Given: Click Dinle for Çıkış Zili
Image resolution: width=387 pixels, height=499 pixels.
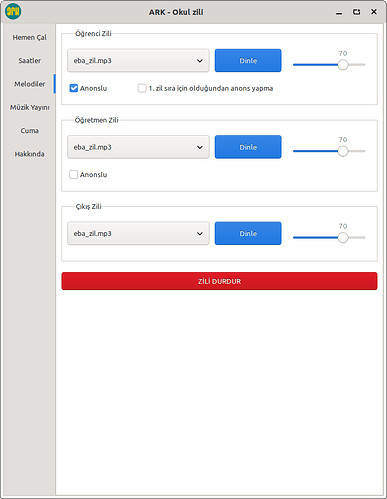Looking at the screenshot, I should (x=248, y=233).
